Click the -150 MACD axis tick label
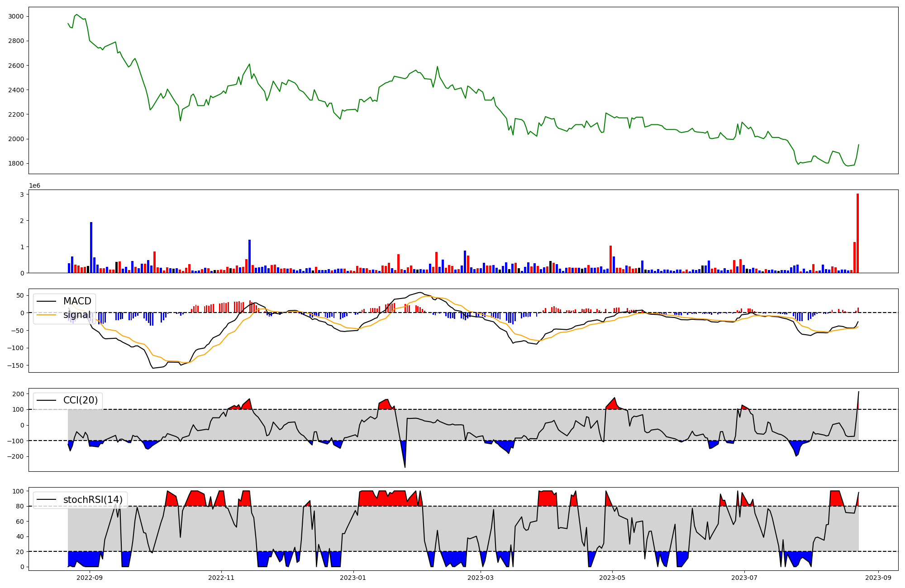Screen dimensions: 905x588 click(x=16, y=365)
